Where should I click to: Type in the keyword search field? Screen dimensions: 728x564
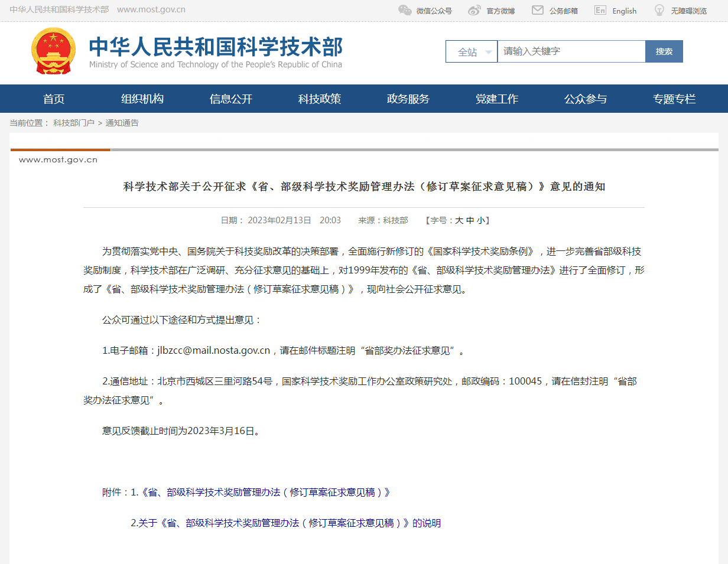coord(571,51)
